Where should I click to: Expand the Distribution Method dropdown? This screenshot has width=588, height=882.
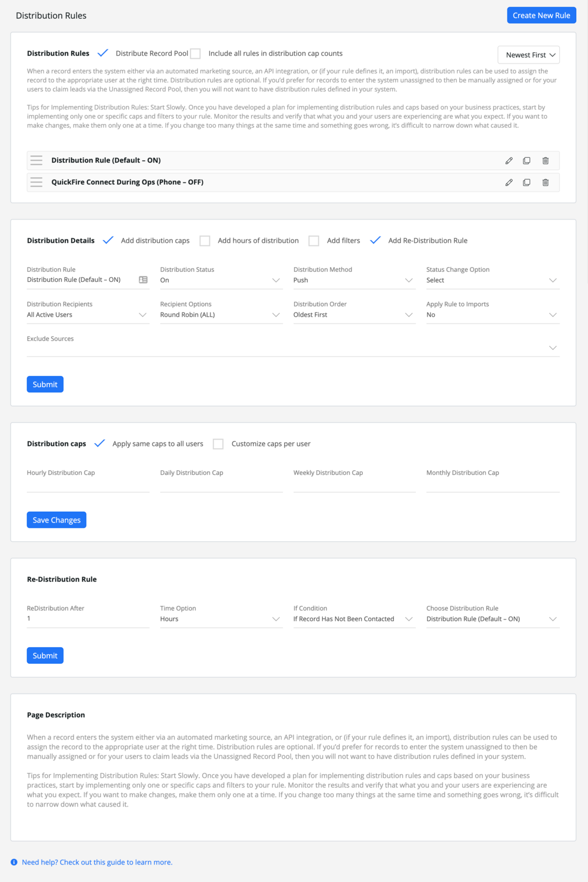(x=355, y=280)
